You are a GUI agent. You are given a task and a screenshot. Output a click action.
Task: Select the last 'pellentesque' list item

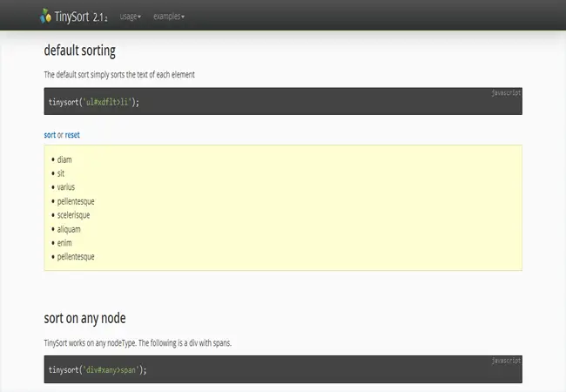click(76, 257)
